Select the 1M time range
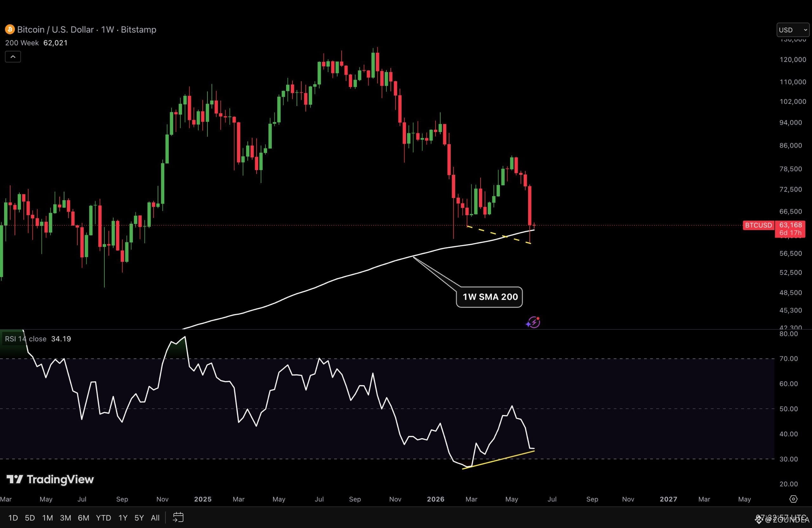This screenshot has height=528, width=812. click(x=48, y=518)
